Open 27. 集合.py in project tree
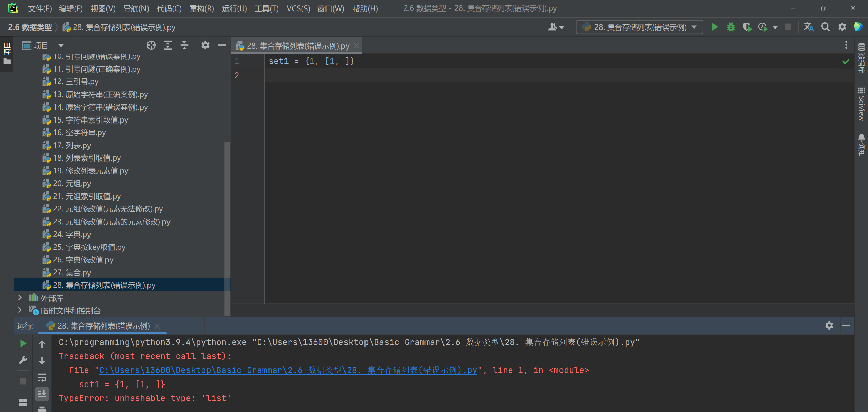The width and height of the screenshot is (868, 412). 72,273
